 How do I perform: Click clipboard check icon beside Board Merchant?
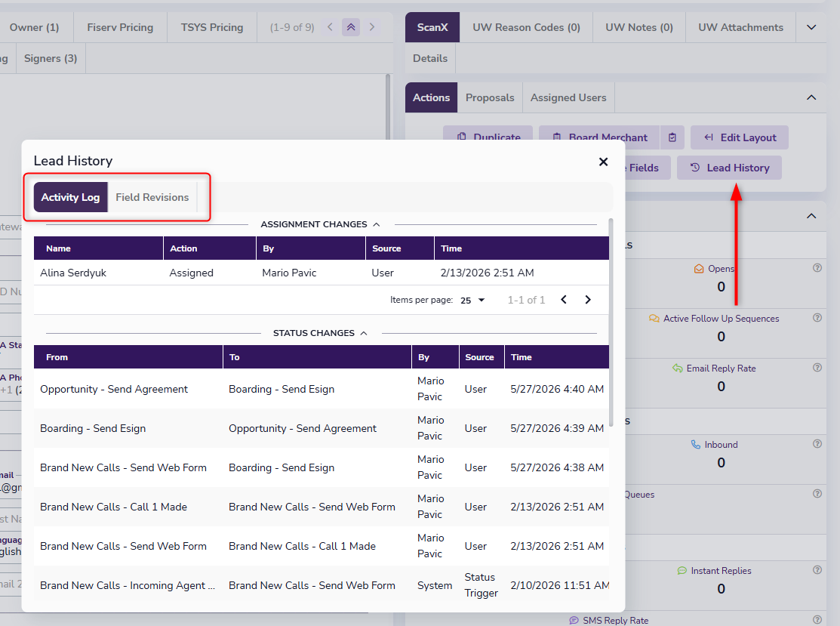pyautogui.click(x=672, y=137)
